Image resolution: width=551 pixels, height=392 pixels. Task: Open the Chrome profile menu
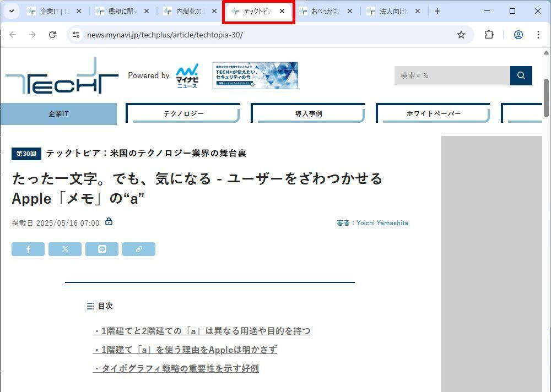click(518, 35)
